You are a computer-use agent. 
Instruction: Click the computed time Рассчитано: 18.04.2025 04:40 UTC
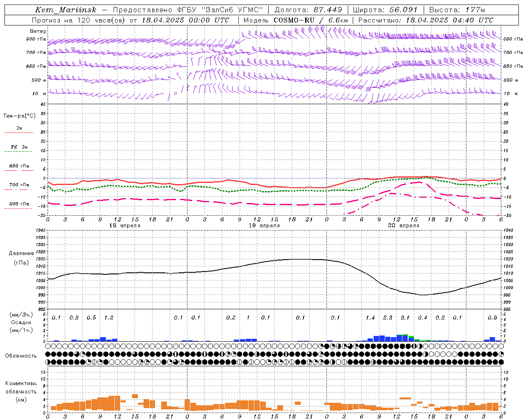click(426, 20)
